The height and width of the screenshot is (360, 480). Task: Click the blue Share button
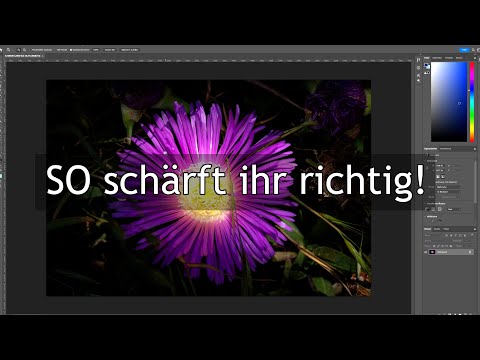(x=464, y=50)
